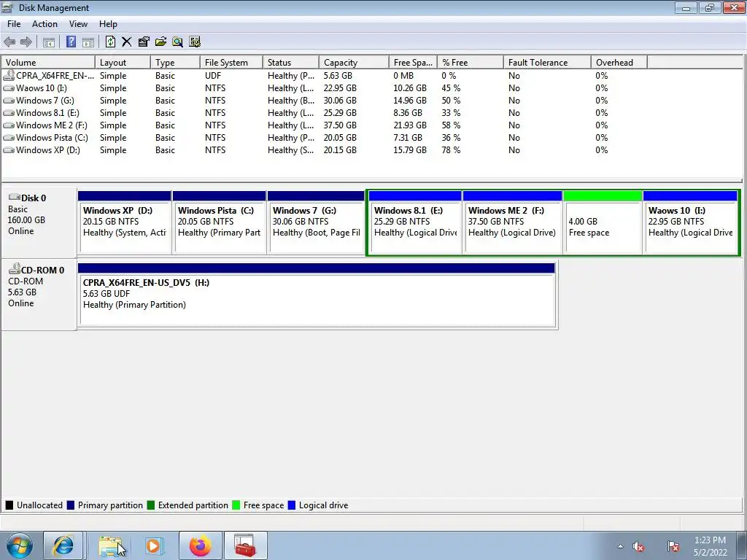
Task: Click the Delete X toolbar icon
Action: [127, 42]
